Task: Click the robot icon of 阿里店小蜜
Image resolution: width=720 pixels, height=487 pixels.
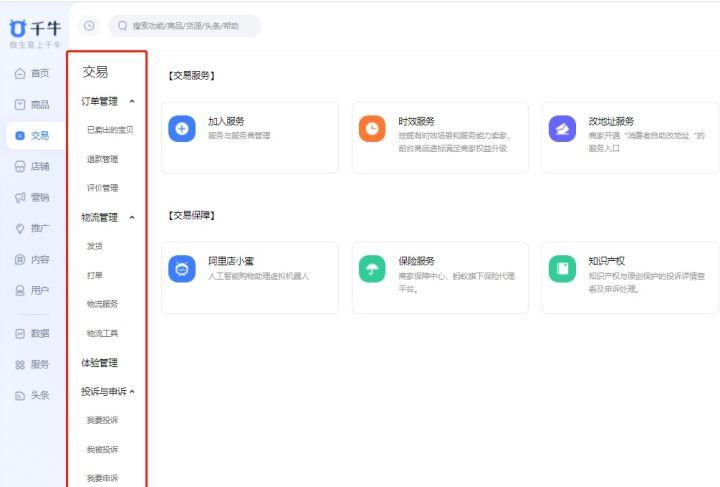Action: tap(182, 269)
